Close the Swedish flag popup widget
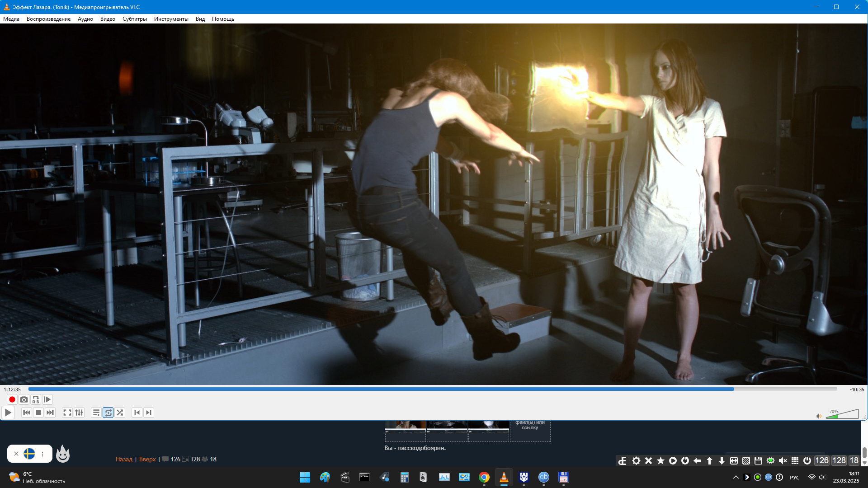868x488 pixels. coord(16,454)
